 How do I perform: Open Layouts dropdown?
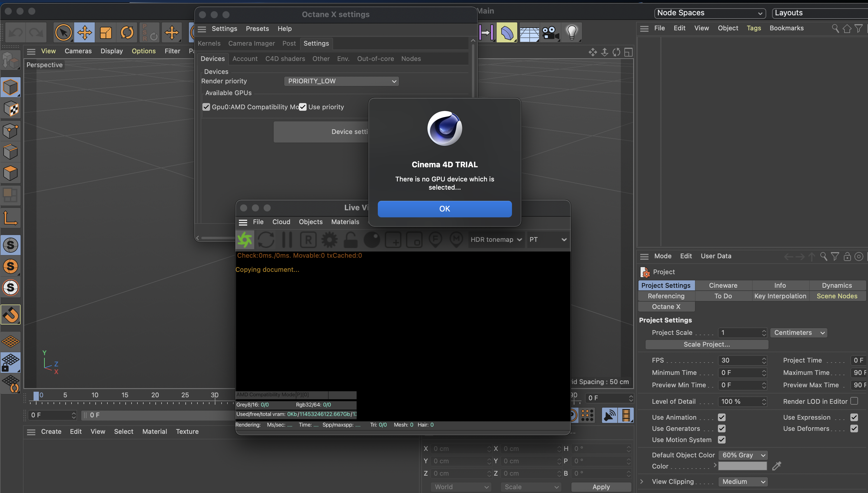820,13
